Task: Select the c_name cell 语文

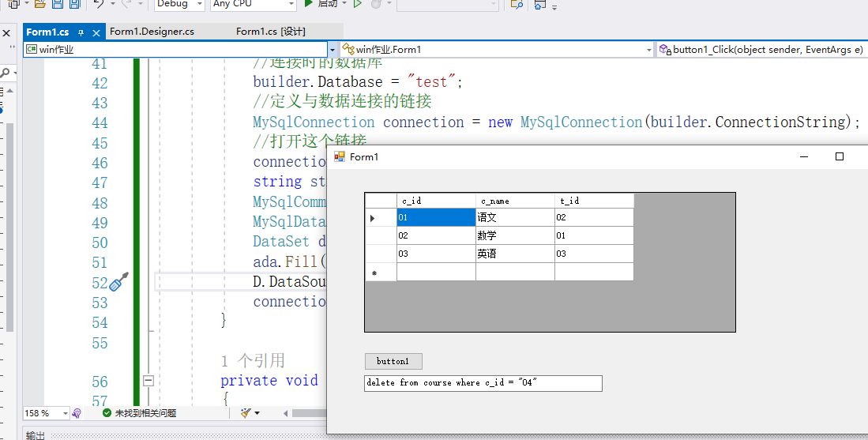Action: [x=516, y=217]
